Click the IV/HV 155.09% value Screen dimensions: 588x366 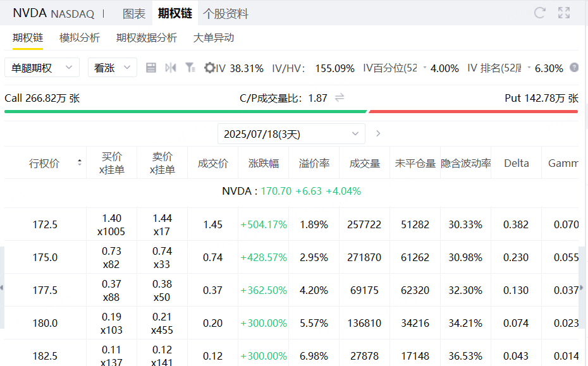(313, 68)
